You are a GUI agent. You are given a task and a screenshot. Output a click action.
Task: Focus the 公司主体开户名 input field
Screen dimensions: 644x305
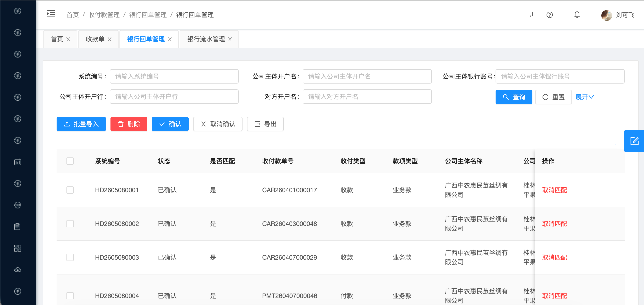coord(367,77)
